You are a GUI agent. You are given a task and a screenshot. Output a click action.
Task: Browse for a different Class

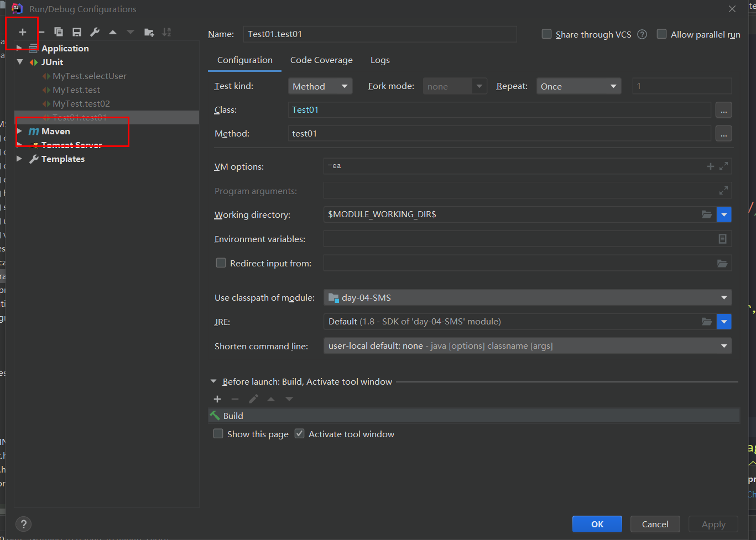coord(723,109)
